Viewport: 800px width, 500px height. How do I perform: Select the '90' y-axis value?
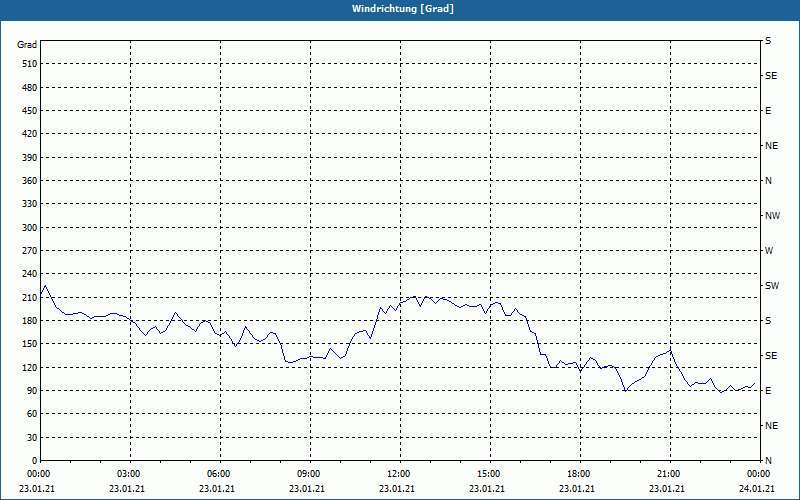coord(32,391)
